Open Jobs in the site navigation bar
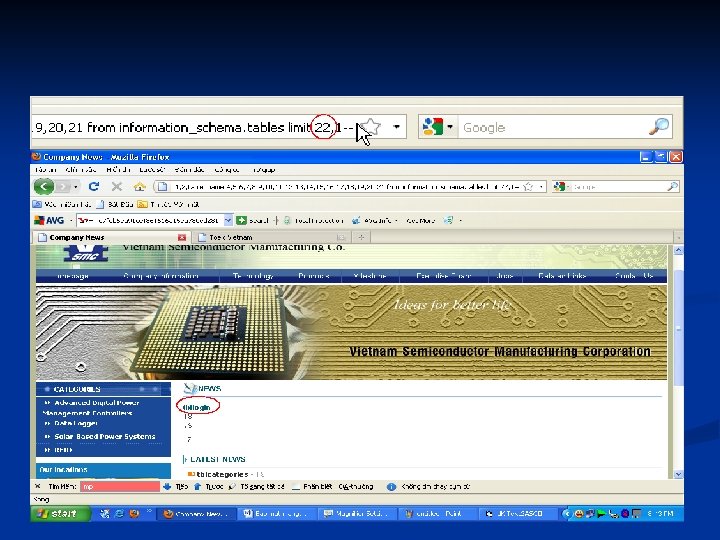 click(x=505, y=276)
